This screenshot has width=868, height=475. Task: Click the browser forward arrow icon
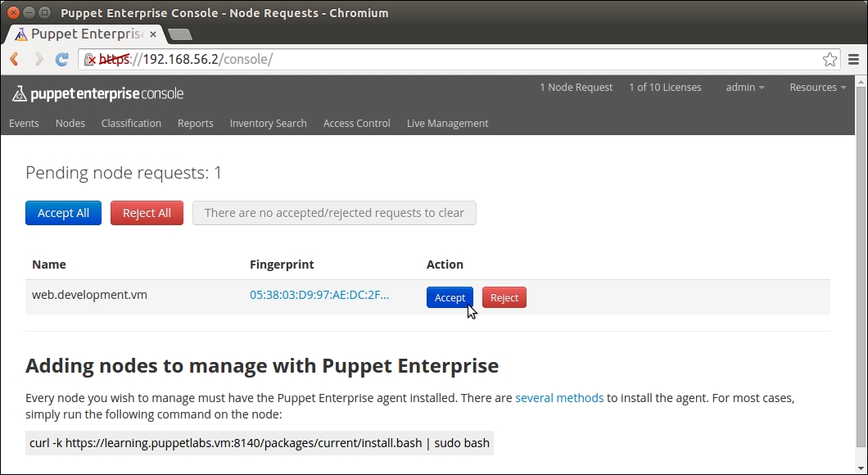point(38,59)
